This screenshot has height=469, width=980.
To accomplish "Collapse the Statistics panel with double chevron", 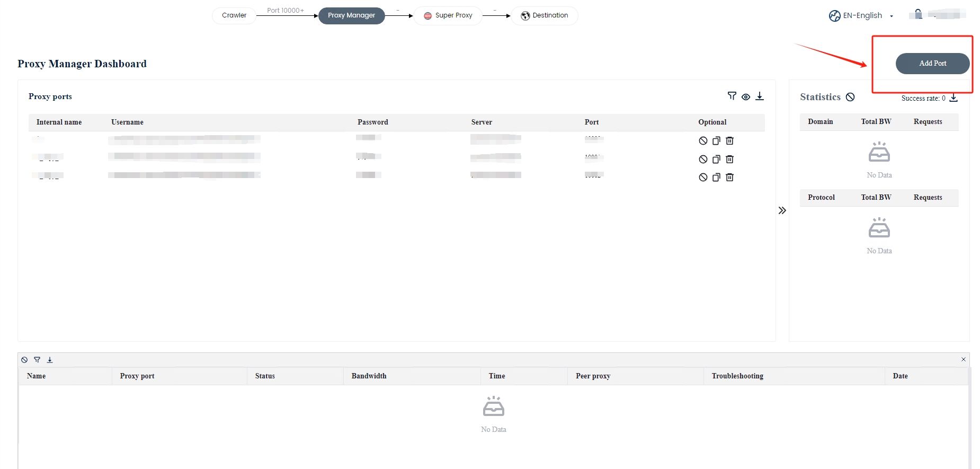I will (782, 211).
